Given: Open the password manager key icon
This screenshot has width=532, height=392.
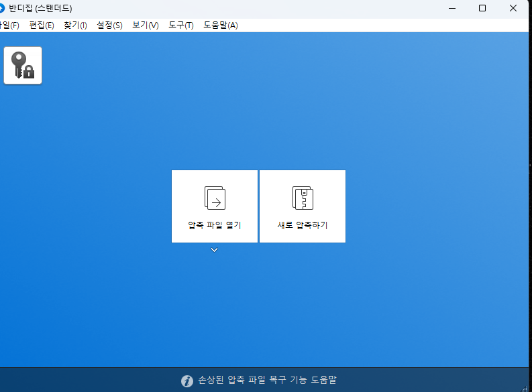Looking at the screenshot, I should click(x=23, y=66).
